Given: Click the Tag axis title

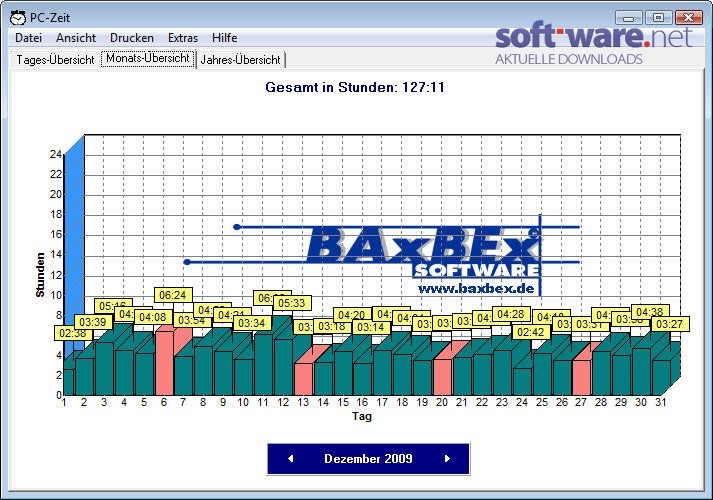Looking at the screenshot, I should (362, 416).
